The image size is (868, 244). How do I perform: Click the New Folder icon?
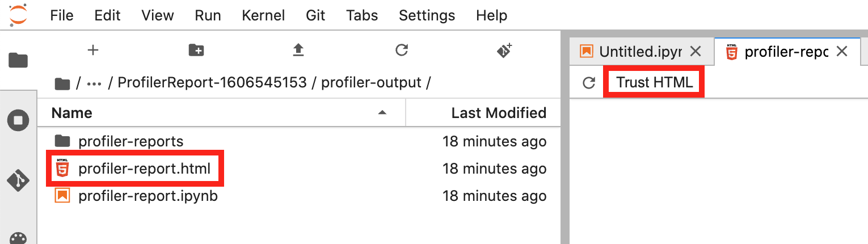(x=196, y=51)
